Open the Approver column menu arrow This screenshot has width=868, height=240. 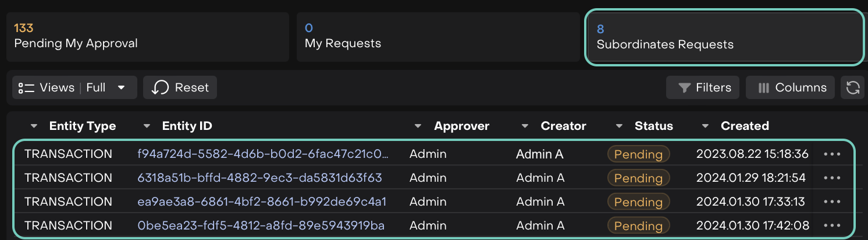(x=418, y=126)
